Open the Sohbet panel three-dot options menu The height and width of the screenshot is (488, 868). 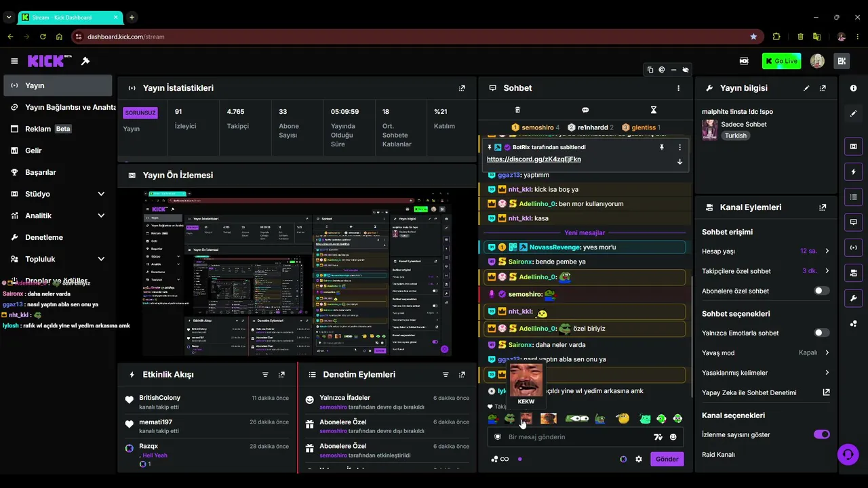point(678,88)
